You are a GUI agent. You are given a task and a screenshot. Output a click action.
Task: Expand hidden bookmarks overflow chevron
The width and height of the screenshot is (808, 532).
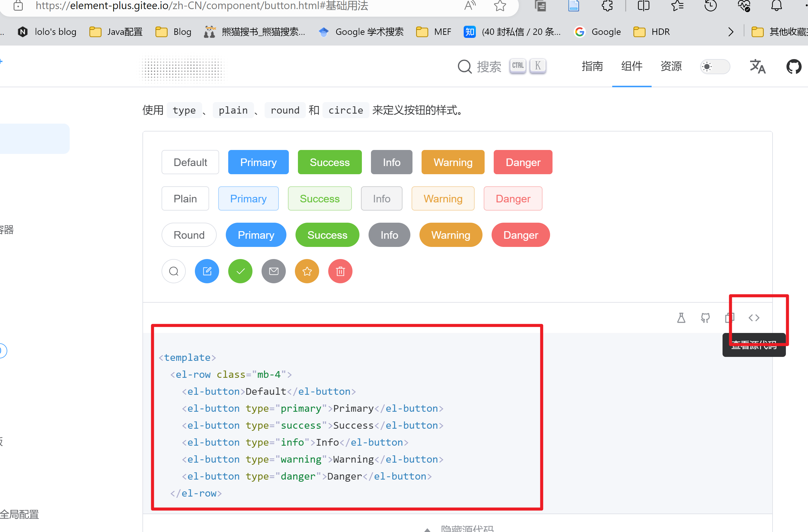click(731, 32)
